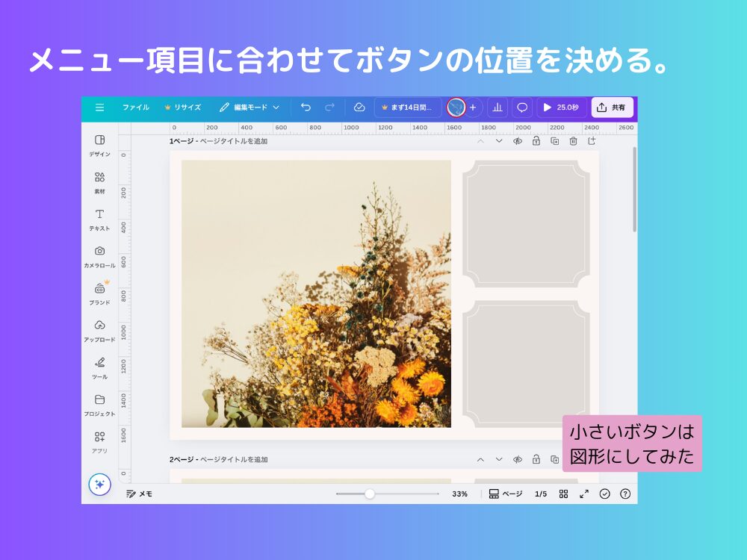Viewport: 747px width, 560px height.
Task: Hide page 1 using the eye icon
Action: pyautogui.click(x=517, y=141)
